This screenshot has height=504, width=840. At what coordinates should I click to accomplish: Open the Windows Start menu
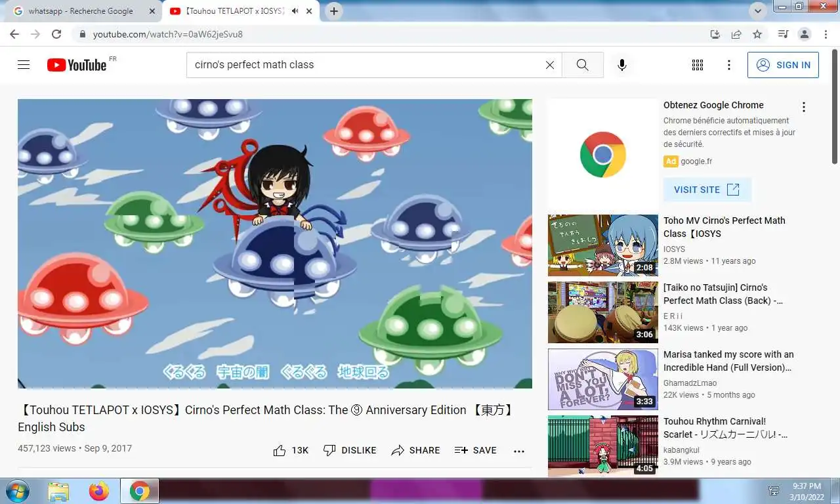pyautogui.click(x=16, y=491)
